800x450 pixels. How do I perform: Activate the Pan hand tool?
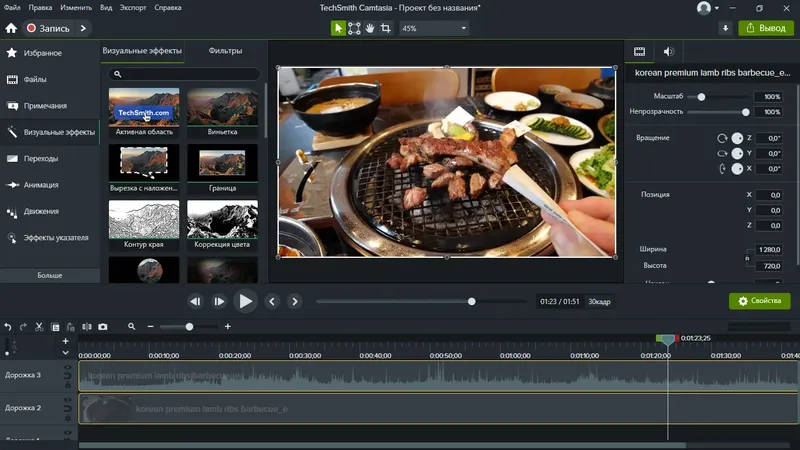370,28
